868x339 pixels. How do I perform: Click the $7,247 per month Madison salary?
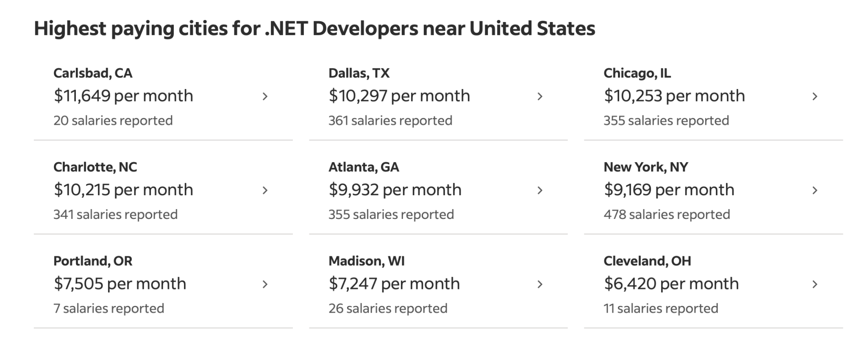point(395,284)
